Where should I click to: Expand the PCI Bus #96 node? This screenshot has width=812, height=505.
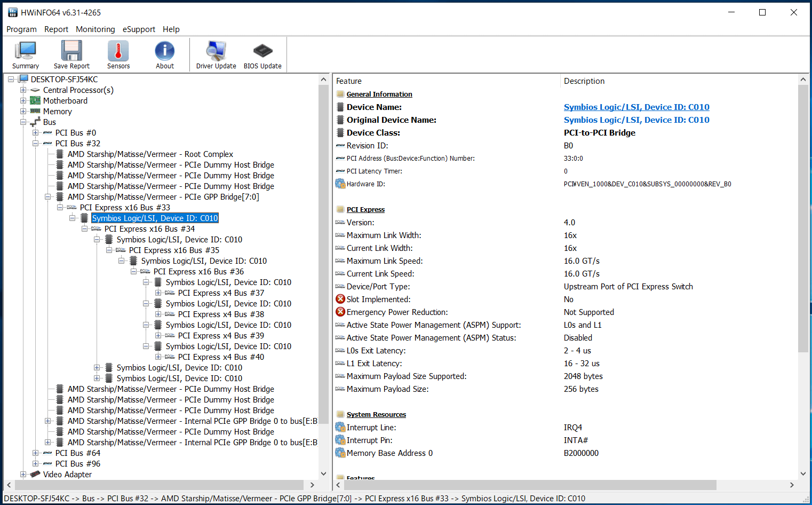tap(35, 463)
